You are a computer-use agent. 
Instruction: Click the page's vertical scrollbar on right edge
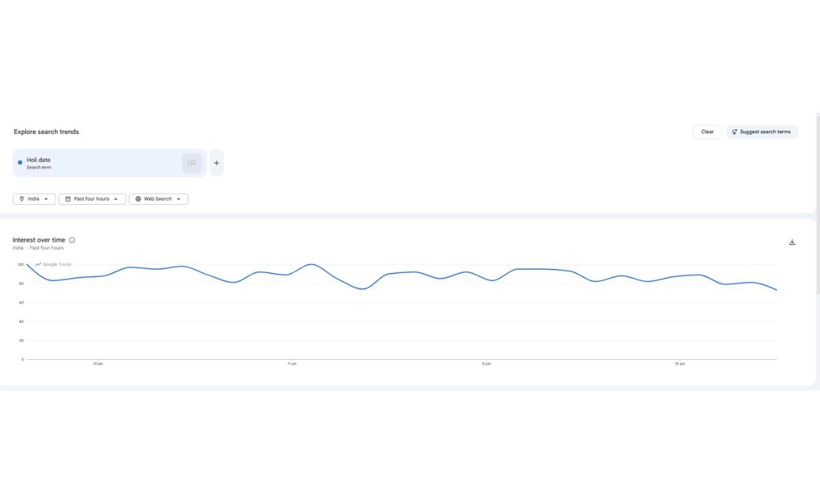coord(817,205)
